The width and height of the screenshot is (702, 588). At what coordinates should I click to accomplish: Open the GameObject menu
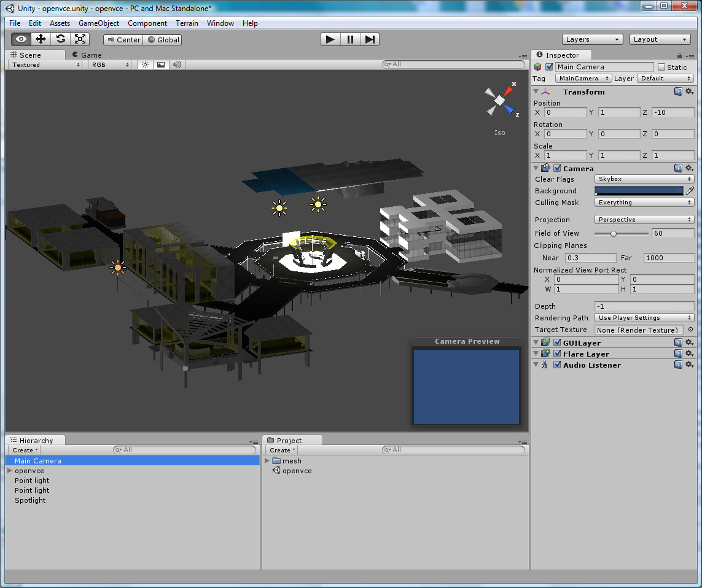(x=98, y=23)
